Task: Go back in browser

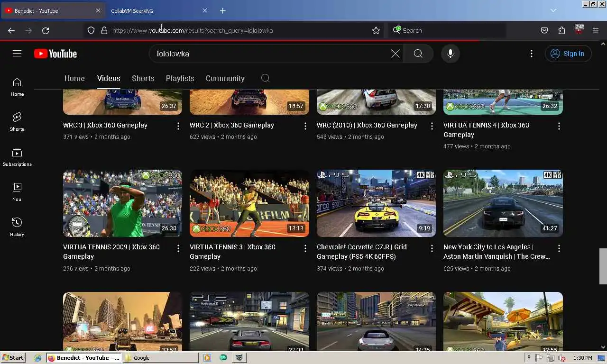Action: [x=11, y=30]
